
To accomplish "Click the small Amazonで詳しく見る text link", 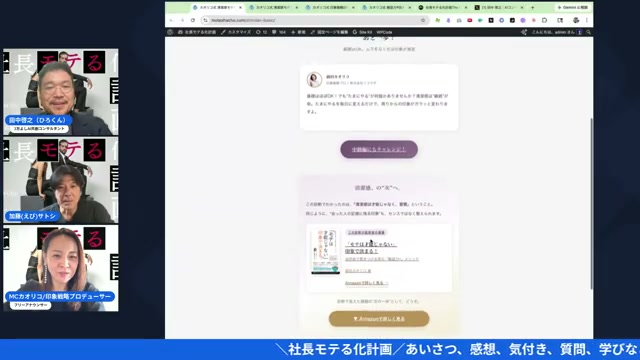I will (366, 283).
